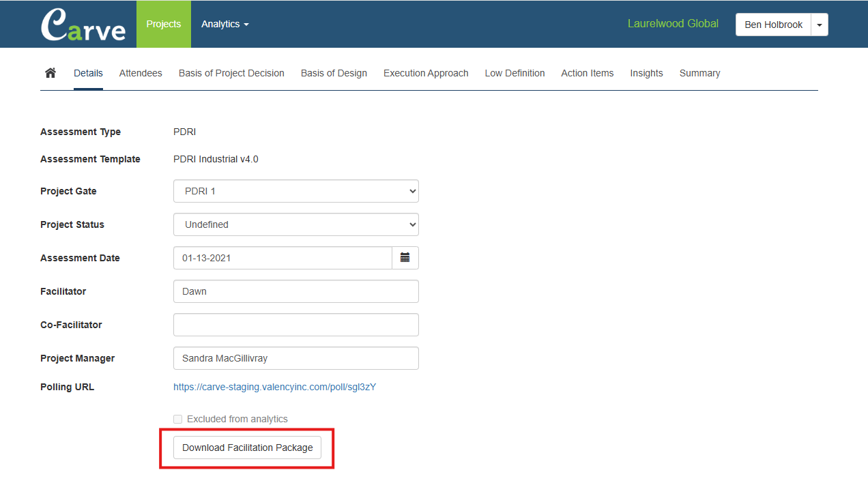Image resolution: width=868 pixels, height=483 pixels.
Task: Click Download Facilitation Package button
Action: [x=247, y=448]
